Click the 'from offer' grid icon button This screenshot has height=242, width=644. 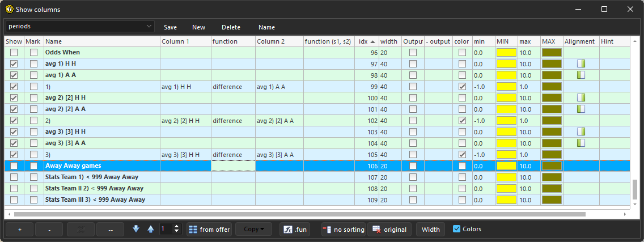(209, 230)
